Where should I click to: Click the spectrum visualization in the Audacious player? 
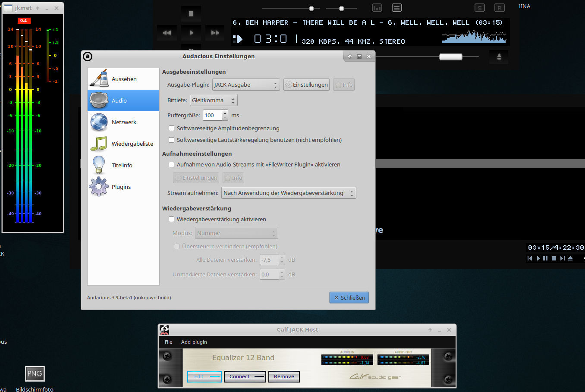(x=474, y=37)
